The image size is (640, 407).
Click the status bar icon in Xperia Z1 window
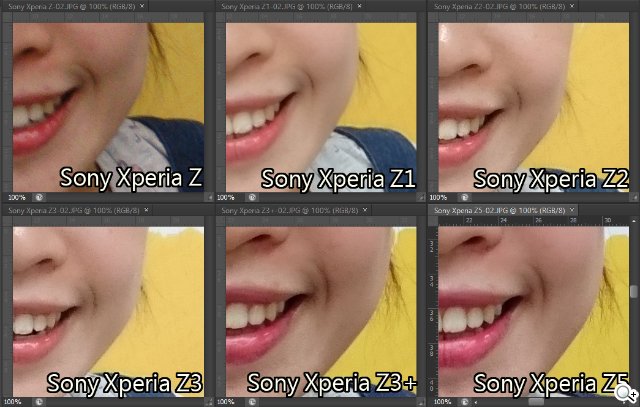pos(252,198)
